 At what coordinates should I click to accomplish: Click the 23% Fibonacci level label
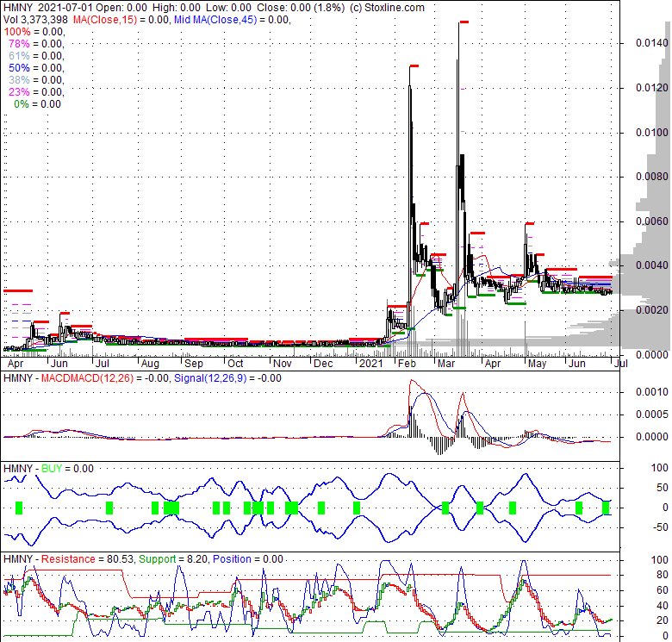[19, 91]
